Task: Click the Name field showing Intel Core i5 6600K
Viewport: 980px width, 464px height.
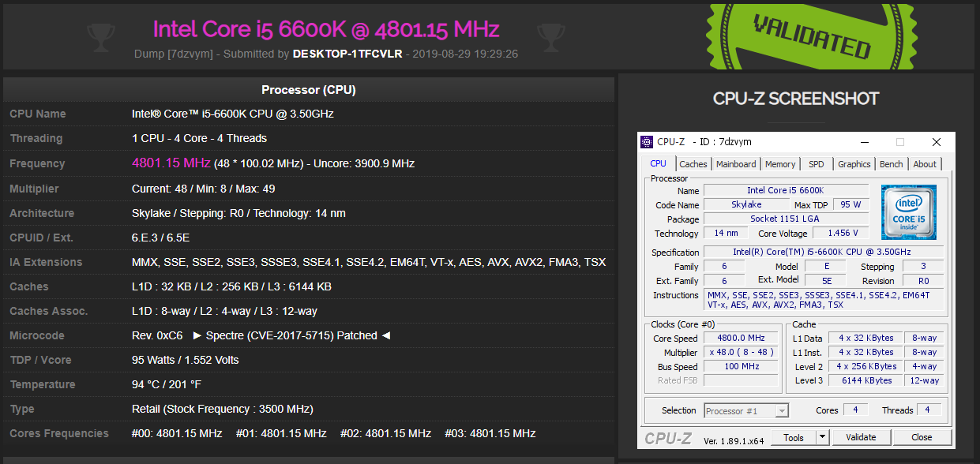Action: coord(786,190)
